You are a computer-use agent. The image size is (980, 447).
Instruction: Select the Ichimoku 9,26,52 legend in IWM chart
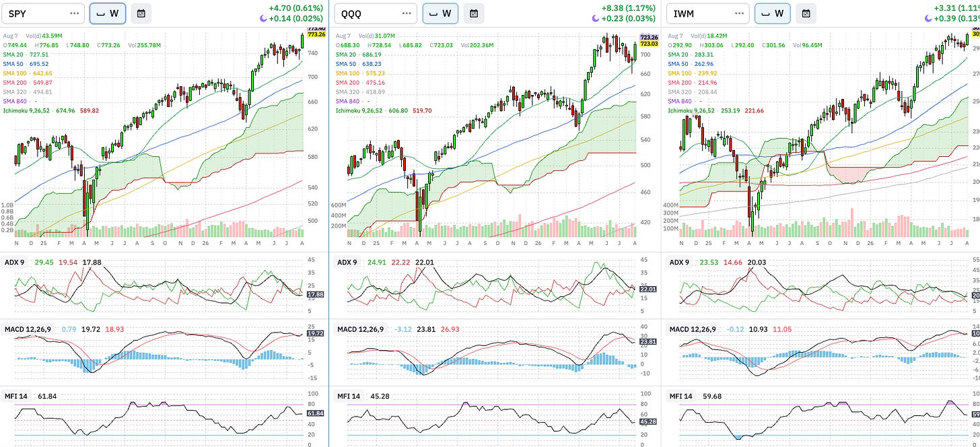coord(716,110)
